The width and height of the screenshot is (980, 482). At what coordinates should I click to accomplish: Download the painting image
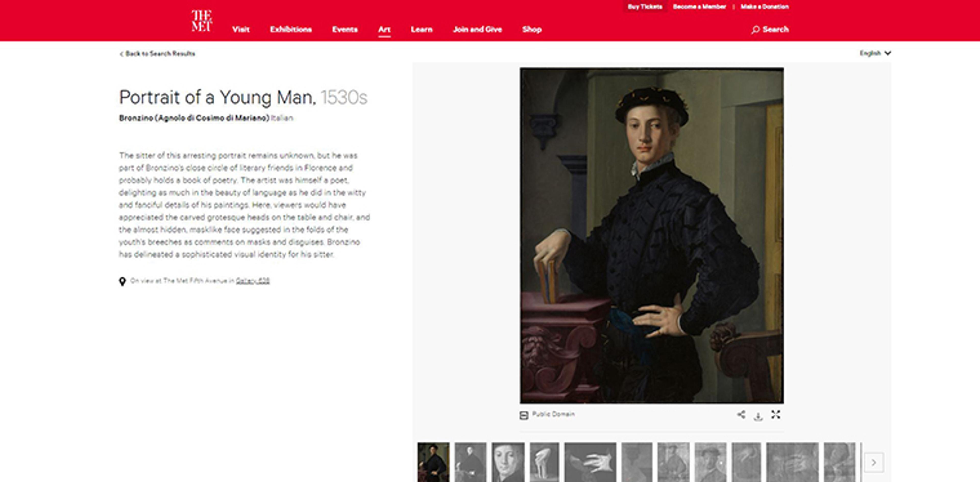tap(758, 416)
